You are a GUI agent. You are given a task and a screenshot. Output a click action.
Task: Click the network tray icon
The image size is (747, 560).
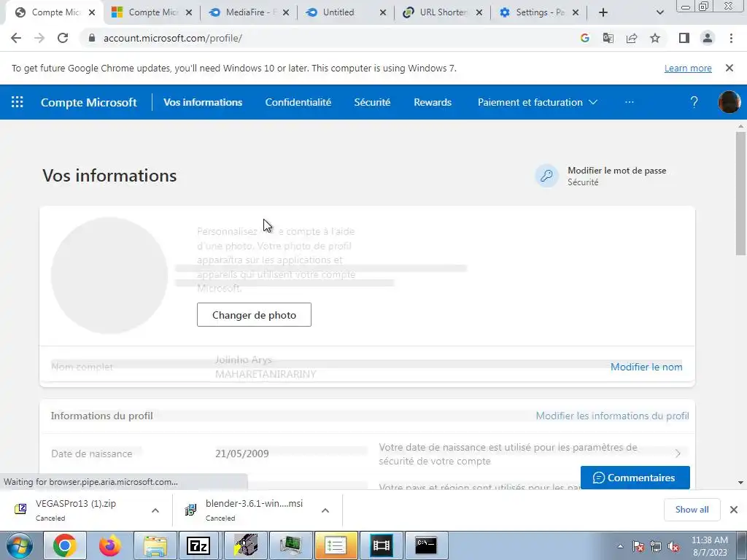656,547
